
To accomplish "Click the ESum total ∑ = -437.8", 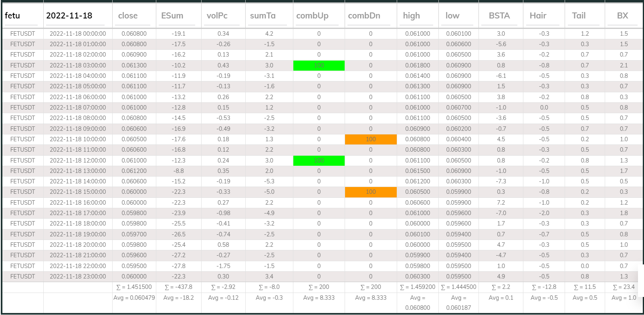I will click(x=178, y=287).
